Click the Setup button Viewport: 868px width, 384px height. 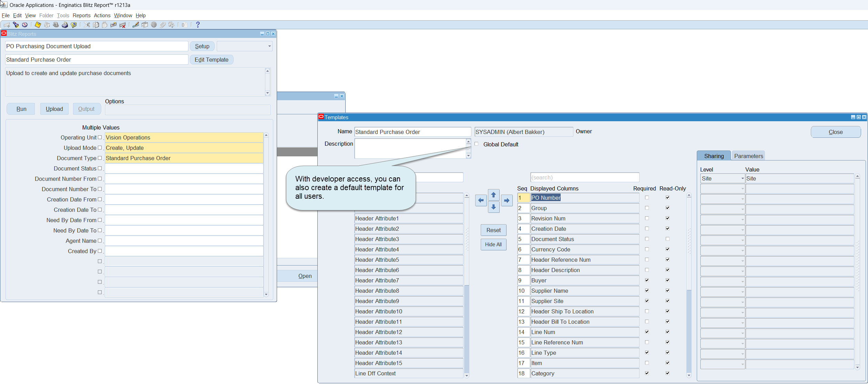point(202,46)
